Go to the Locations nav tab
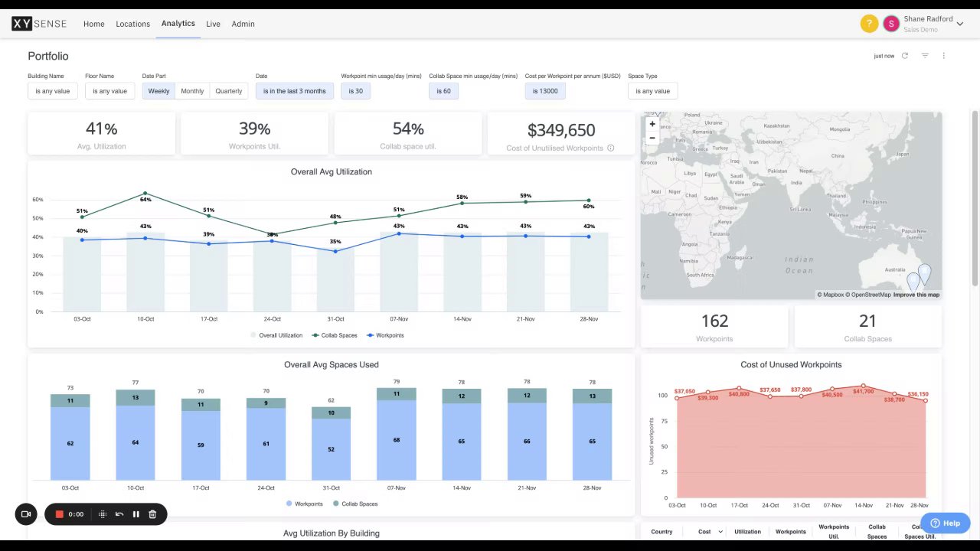This screenshot has height=551, width=980. [132, 24]
